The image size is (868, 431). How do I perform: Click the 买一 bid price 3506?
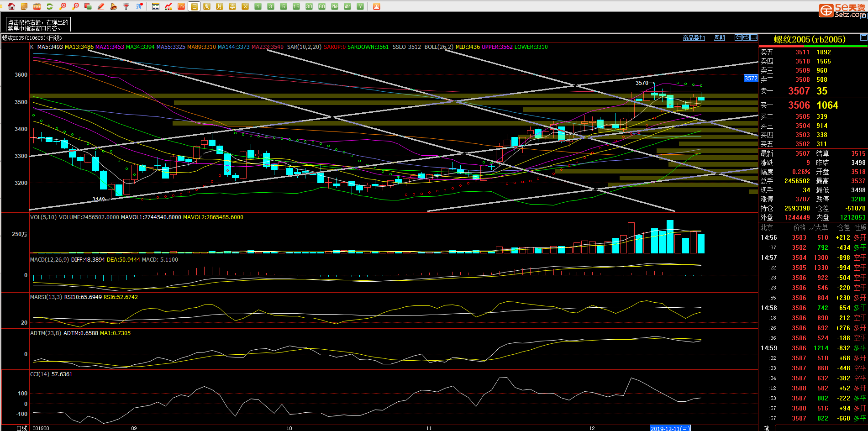(x=799, y=105)
